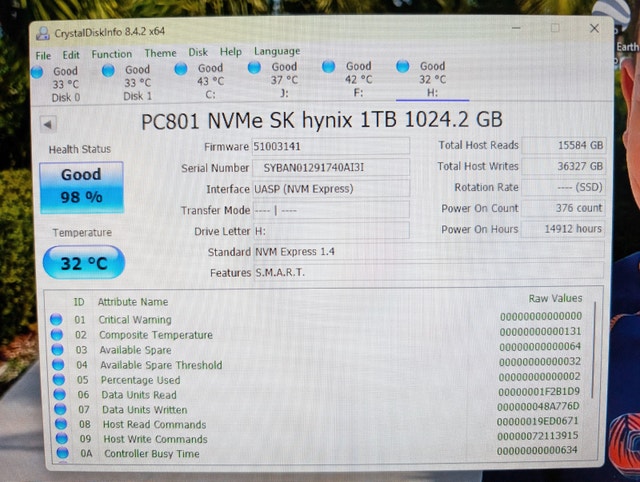Image resolution: width=640 pixels, height=482 pixels.
Task: Select the Controller Busy Time attribute row
Action: pos(318,452)
